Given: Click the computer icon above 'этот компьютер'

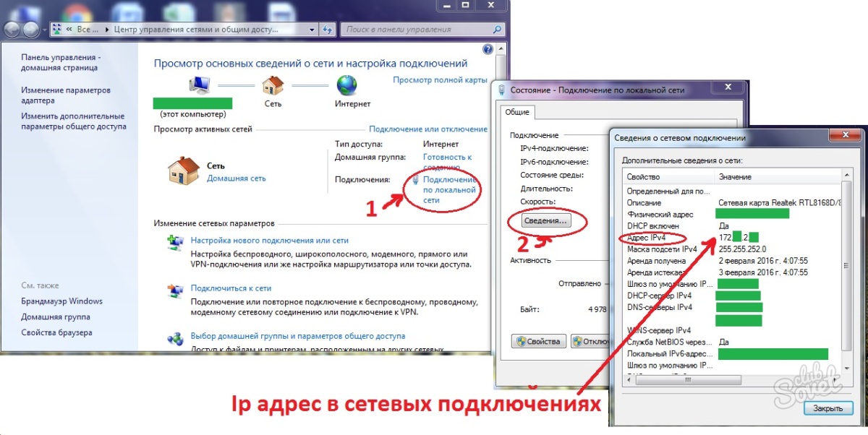Looking at the screenshot, I should pos(198,85).
